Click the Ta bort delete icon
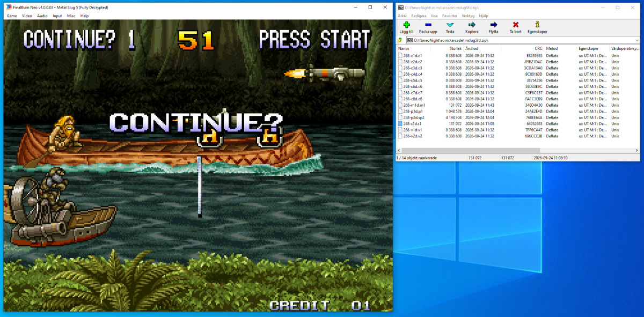The width and height of the screenshot is (644, 317). [516, 25]
